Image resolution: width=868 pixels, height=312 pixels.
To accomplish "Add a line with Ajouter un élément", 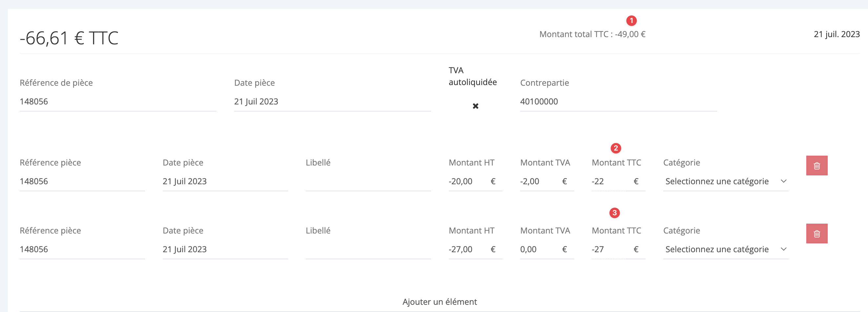I will [x=439, y=302].
